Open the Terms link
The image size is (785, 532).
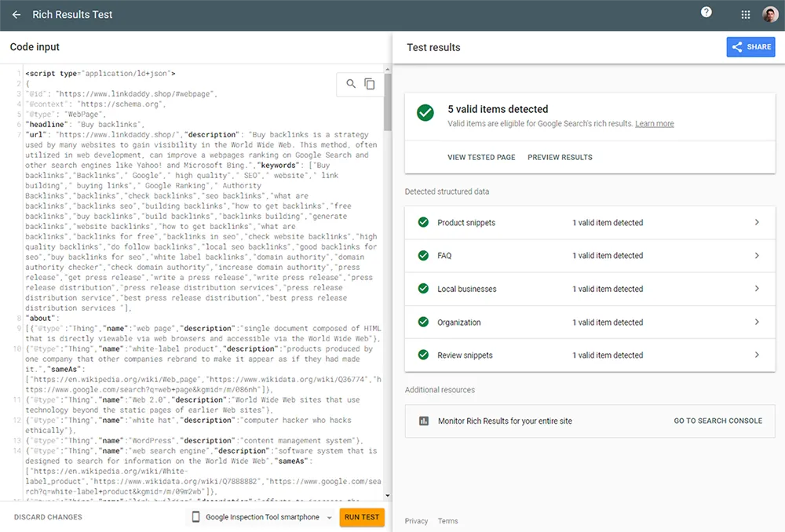click(x=447, y=521)
